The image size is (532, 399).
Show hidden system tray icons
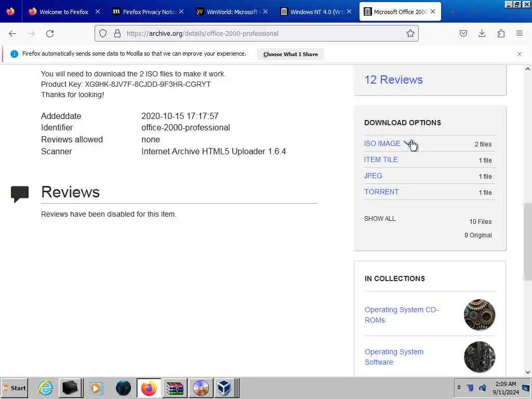[459, 387]
